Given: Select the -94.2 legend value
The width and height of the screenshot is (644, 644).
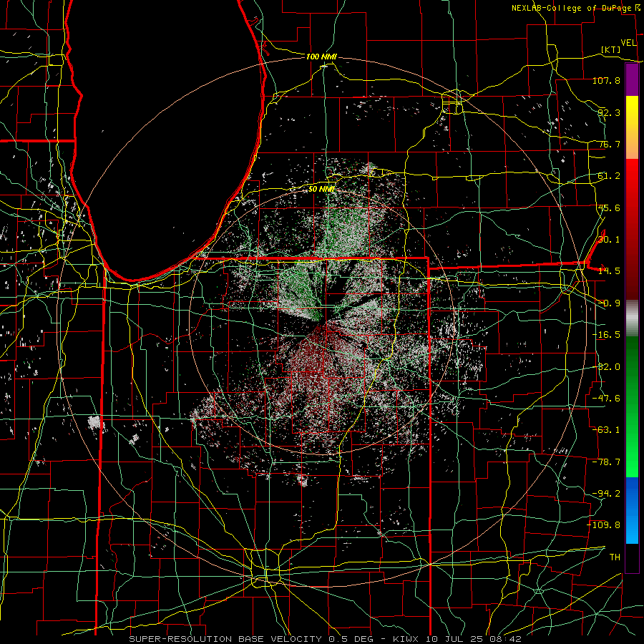Looking at the screenshot, I should tap(606, 494).
